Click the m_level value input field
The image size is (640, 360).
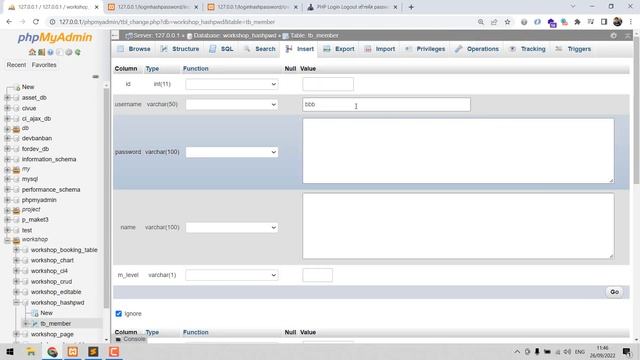pyautogui.click(x=318, y=275)
